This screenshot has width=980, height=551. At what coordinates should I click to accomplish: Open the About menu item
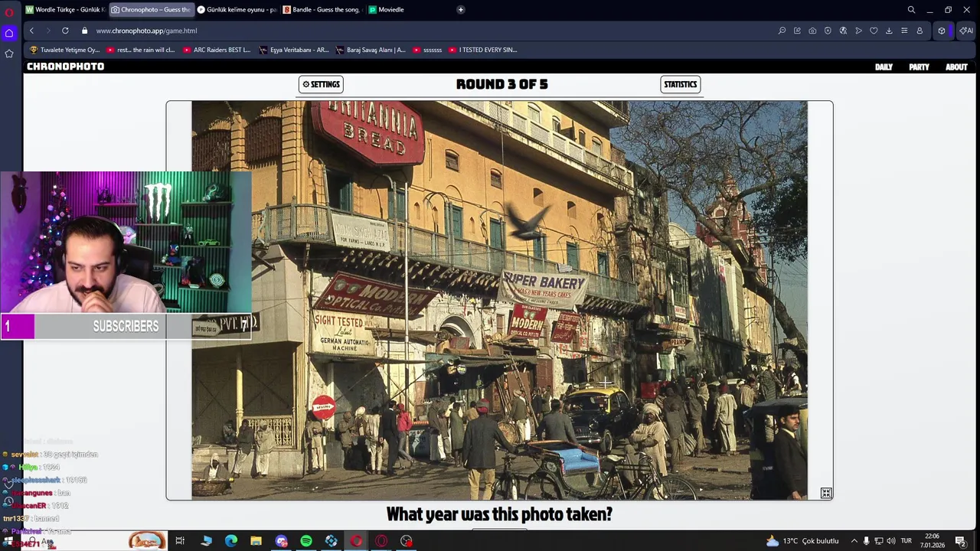[x=956, y=67]
